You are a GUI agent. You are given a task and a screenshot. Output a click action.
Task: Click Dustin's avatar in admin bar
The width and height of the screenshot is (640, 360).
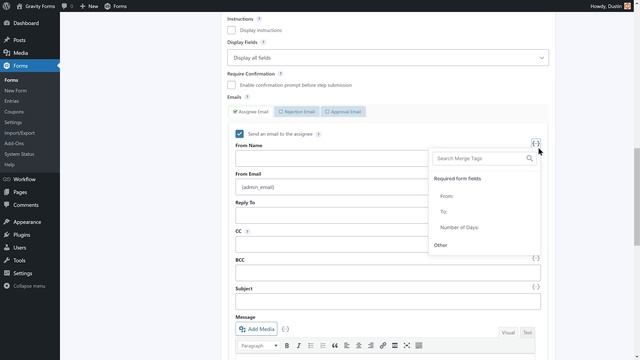pyautogui.click(x=627, y=6)
